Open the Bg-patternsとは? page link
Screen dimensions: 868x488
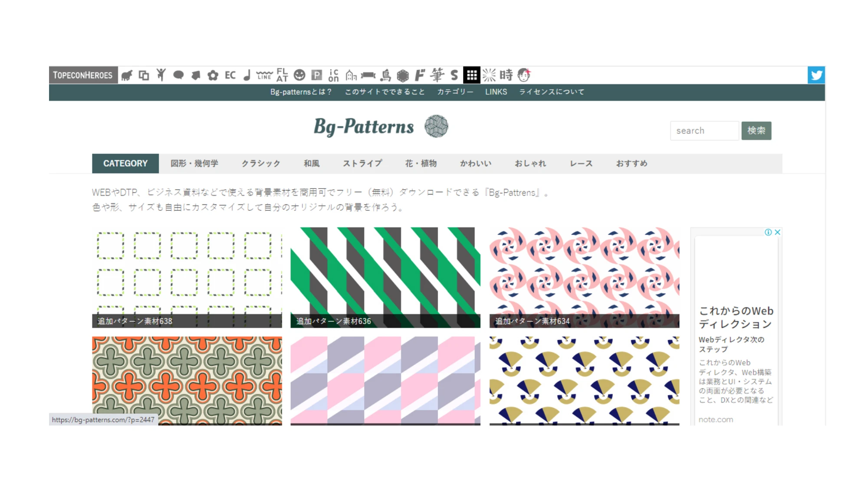click(300, 92)
